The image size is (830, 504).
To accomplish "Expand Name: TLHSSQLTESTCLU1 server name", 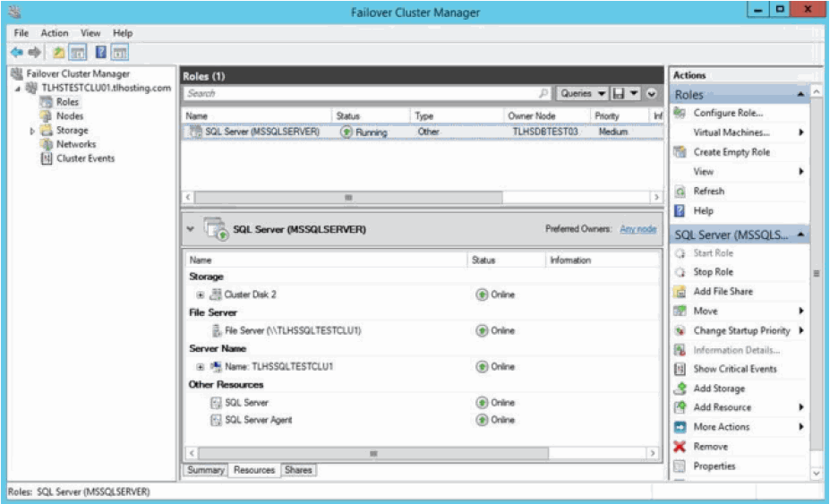I will tap(201, 367).
